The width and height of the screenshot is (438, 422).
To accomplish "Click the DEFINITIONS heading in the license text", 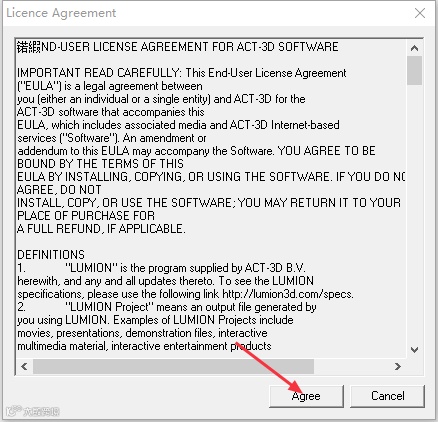I will (x=51, y=255).
